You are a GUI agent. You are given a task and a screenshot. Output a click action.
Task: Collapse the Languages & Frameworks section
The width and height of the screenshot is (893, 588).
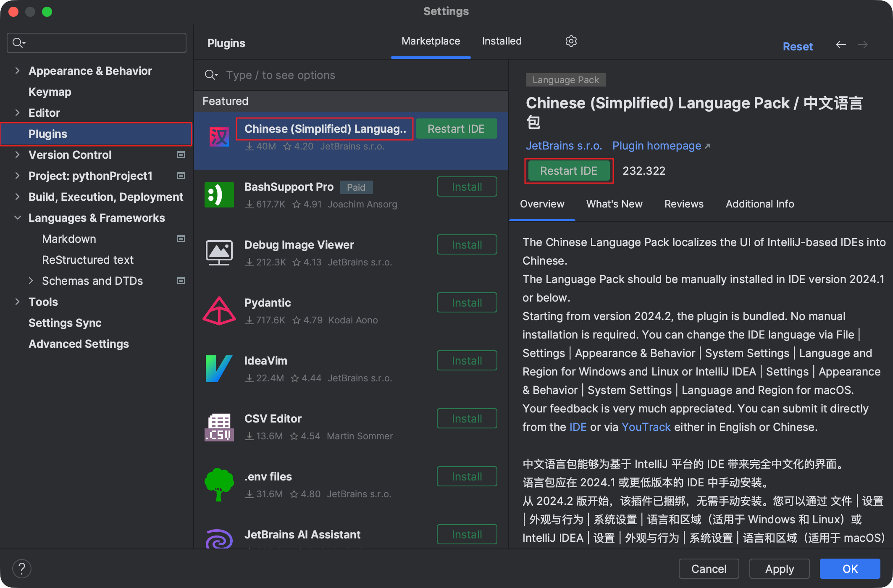17,218
